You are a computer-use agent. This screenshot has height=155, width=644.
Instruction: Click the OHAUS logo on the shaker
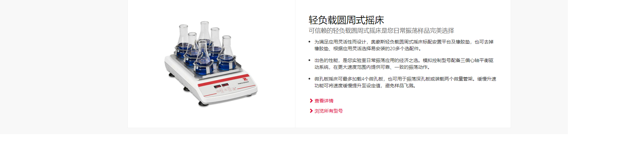click(x=245, y=79)
